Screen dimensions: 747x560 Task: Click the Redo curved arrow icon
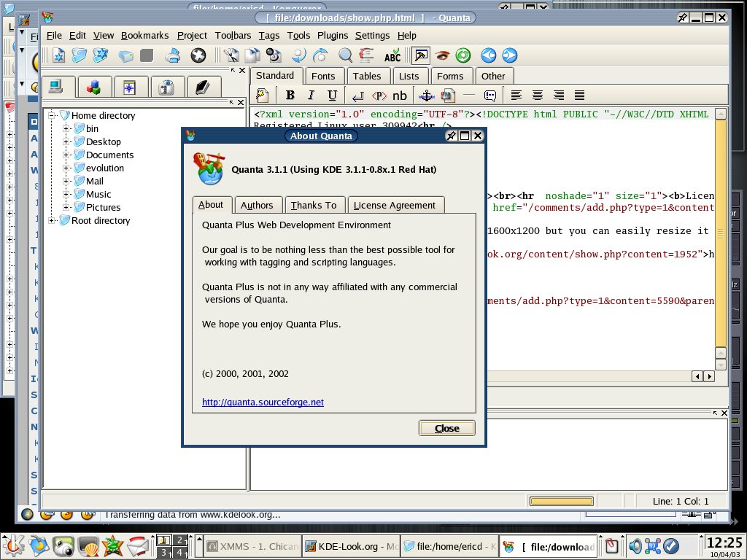pos(321,55)
